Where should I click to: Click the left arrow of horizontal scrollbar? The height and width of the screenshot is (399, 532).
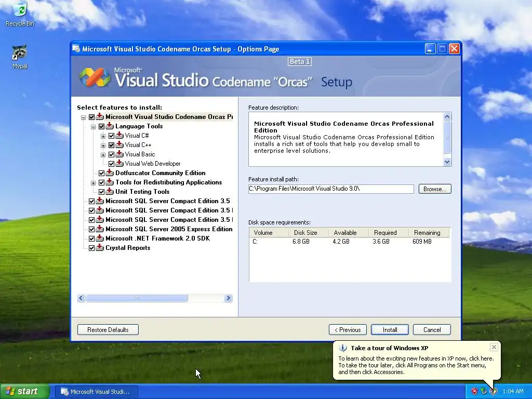click(81, 298)
